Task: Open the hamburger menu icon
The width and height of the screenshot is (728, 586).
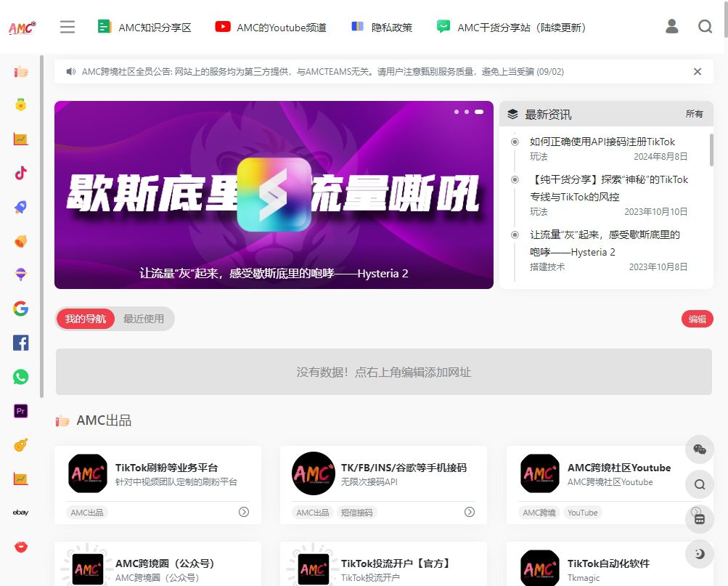Action: (x=68, y=27)
